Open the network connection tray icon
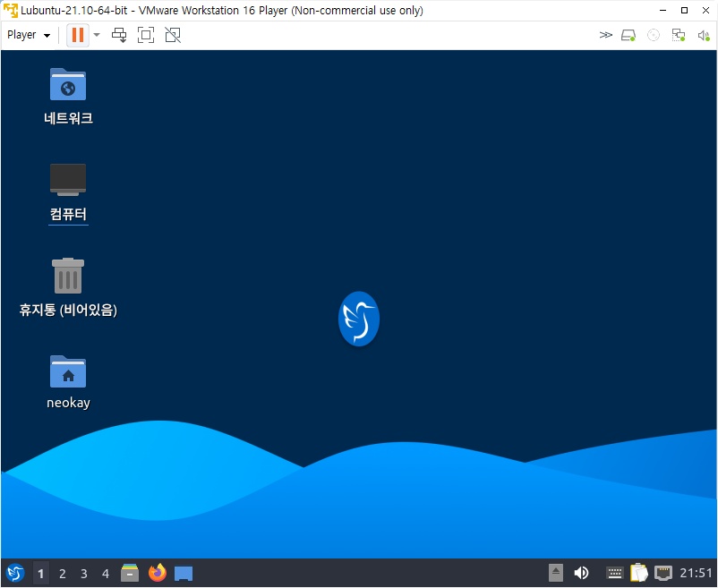Image resolution: width=718 pixels, height=588 pixels. pyautogui.click(x=663, y=573)
